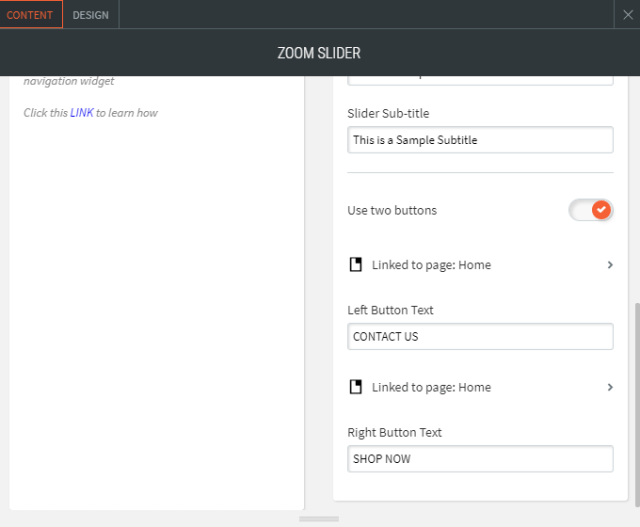The height and width of the screenshot is (527, 640).
Task: Open the second Linked to page: Home setting
Action: (x=431, y=387)
